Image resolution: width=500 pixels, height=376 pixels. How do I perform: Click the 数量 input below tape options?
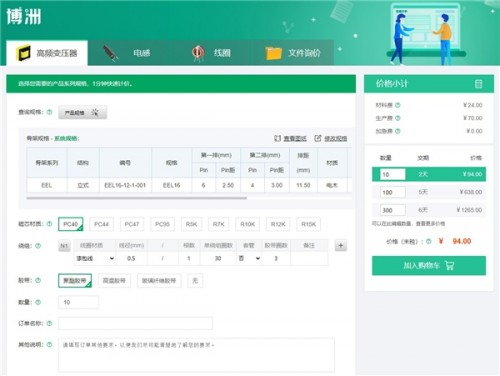(78, 302)
